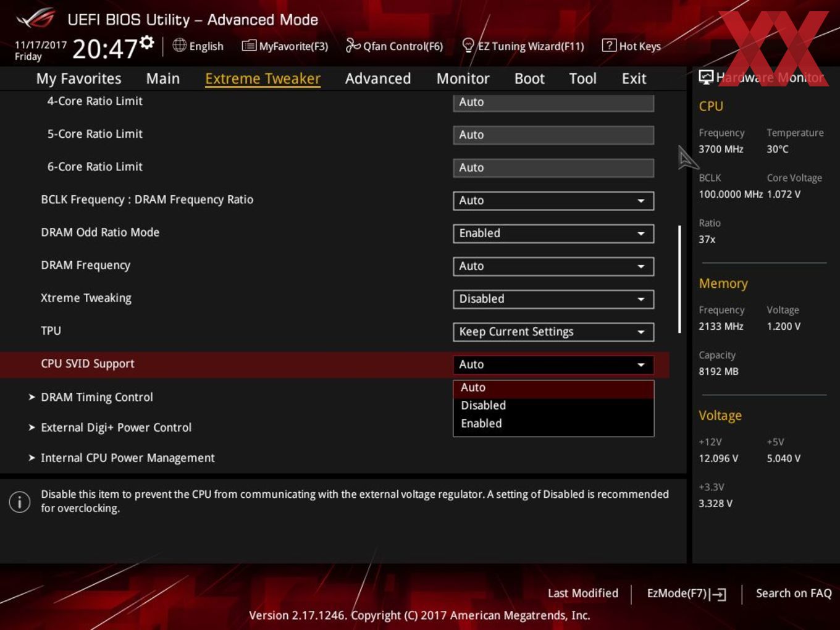
Task: Launch EZ Tuning Wizard(F11) label
Action: [531, 46]
